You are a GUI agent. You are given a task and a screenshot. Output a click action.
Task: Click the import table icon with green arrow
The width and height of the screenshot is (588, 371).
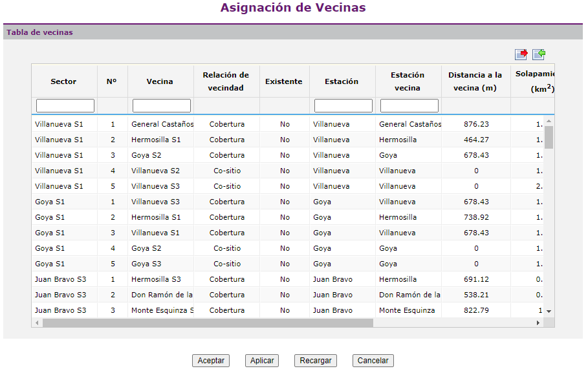[539, 54]
